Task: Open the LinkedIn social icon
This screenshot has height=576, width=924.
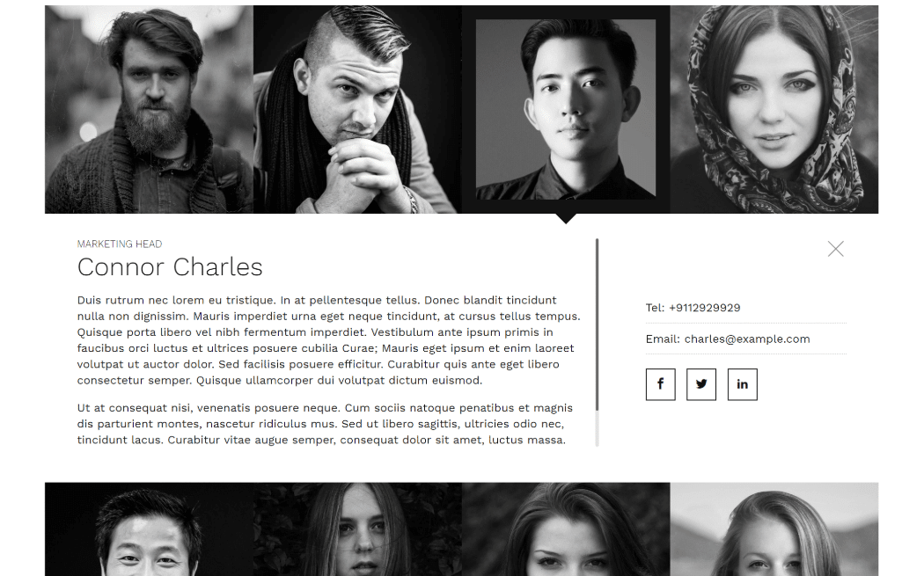Action: pos(743,384)
